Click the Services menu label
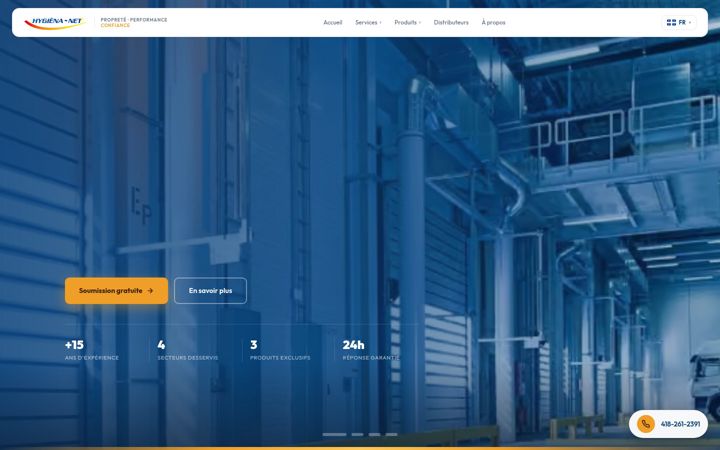This screenshot has width=720, height=450. (366, 22)
